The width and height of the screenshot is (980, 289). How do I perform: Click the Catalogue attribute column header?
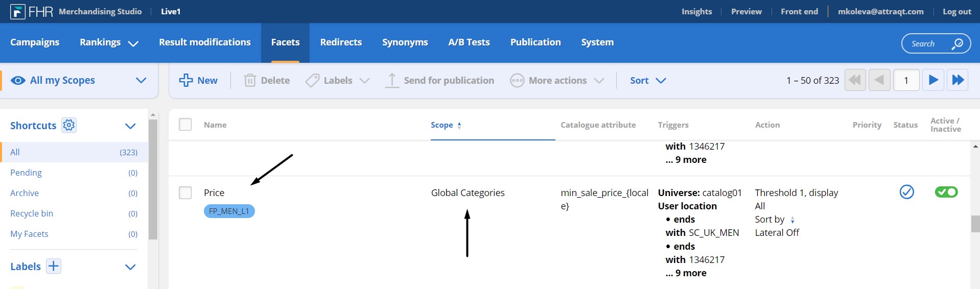pyautogui.click(x=598, y=125)
